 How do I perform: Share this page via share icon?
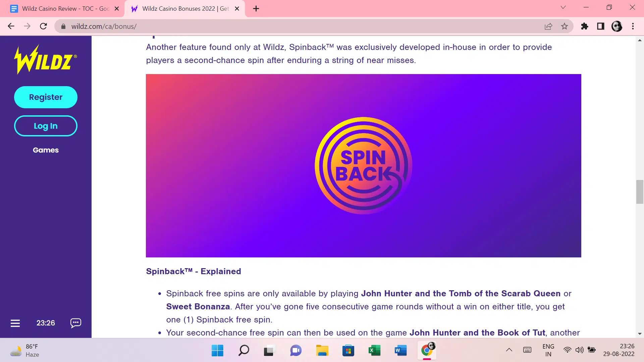pos(548,26)
